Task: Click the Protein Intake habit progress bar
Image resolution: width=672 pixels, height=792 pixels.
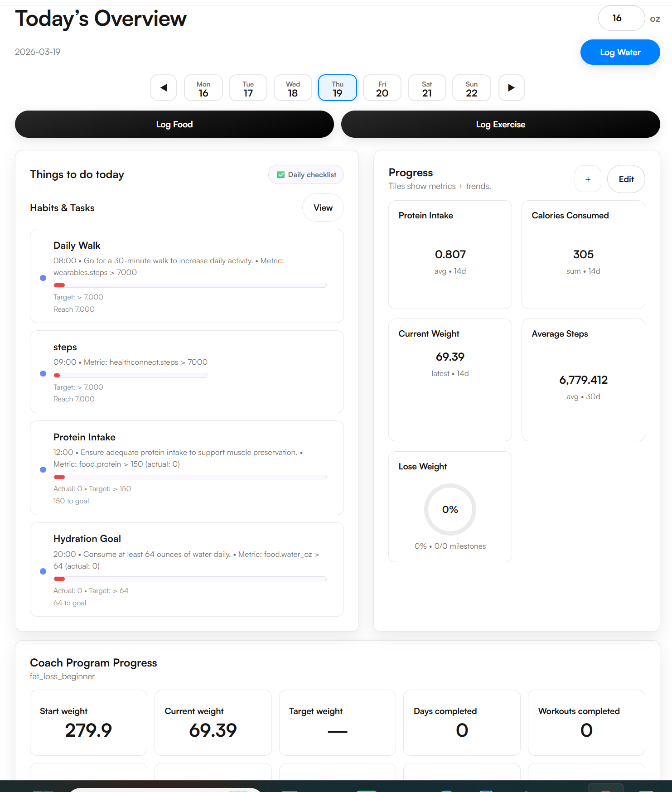Action: (190, 477)
